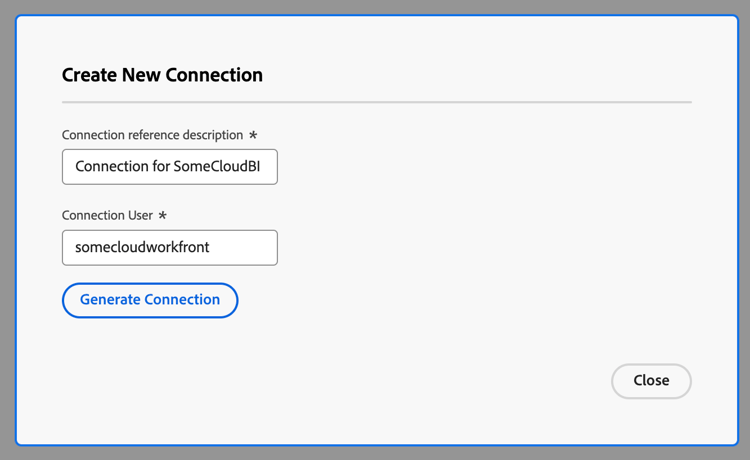
Task: Click the Generate Connection button
Action: tap(150, 300)
